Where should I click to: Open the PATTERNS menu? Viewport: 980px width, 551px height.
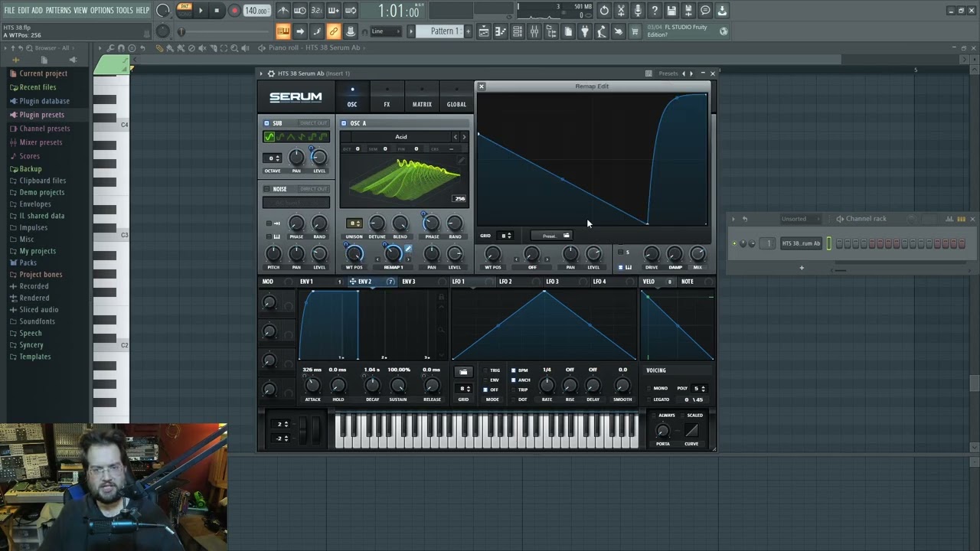[x=58, y=10]
